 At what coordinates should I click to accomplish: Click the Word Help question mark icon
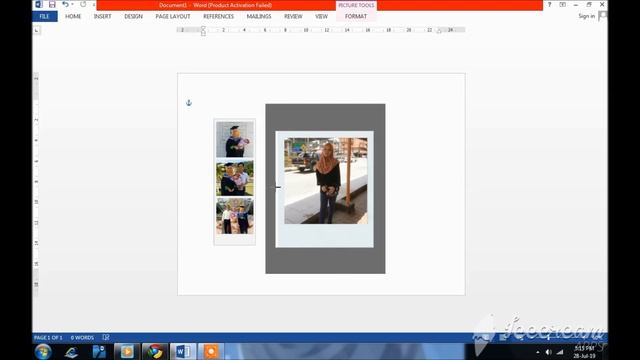click(x=549, y=4)
